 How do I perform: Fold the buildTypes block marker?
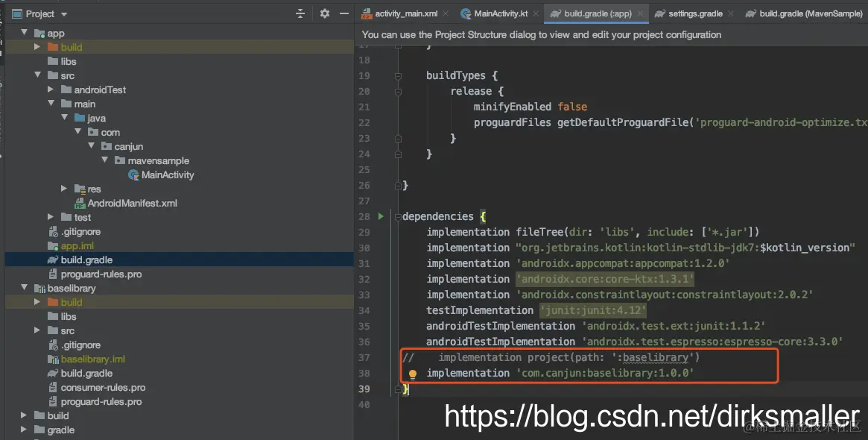pyautogui.click(x=398, y=76)
